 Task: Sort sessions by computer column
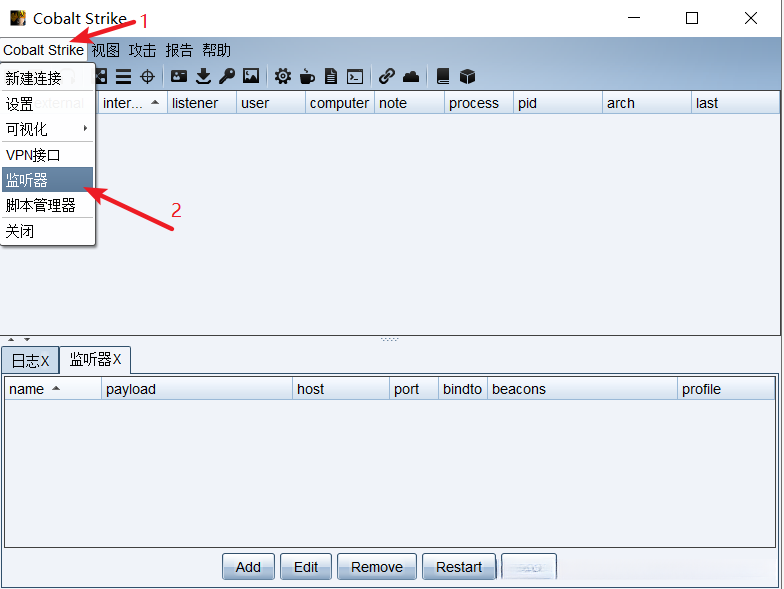click(x=340, y=103)
